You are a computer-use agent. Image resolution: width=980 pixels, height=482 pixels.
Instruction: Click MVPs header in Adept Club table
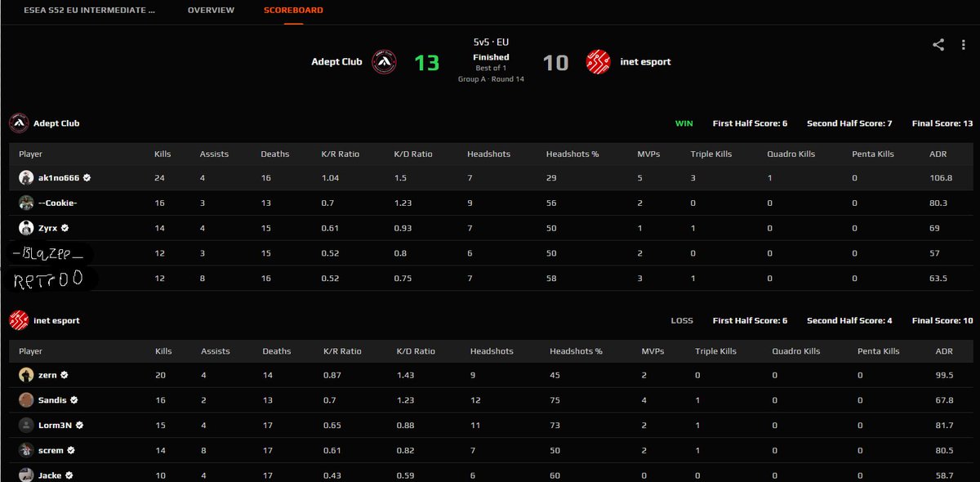pos(648,154)
